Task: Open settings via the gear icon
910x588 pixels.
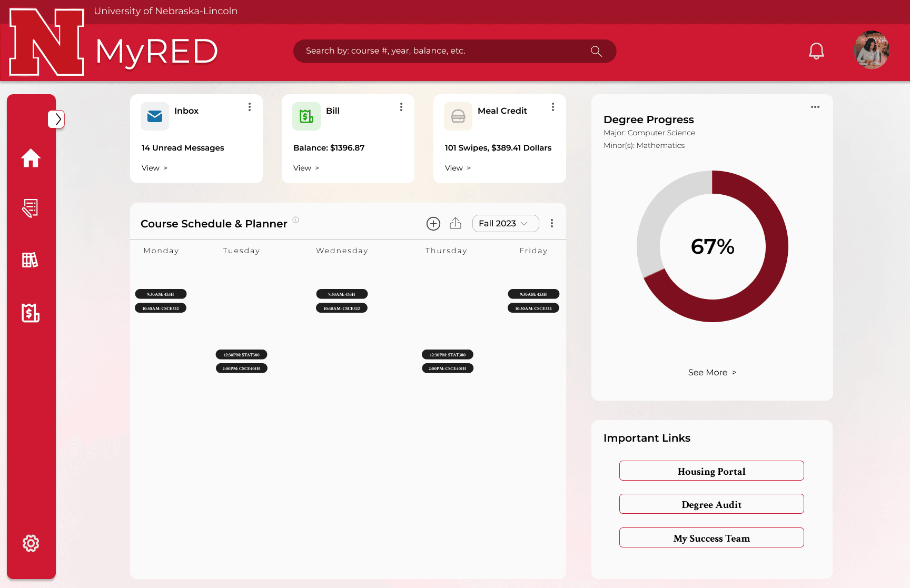Action: 31,543
